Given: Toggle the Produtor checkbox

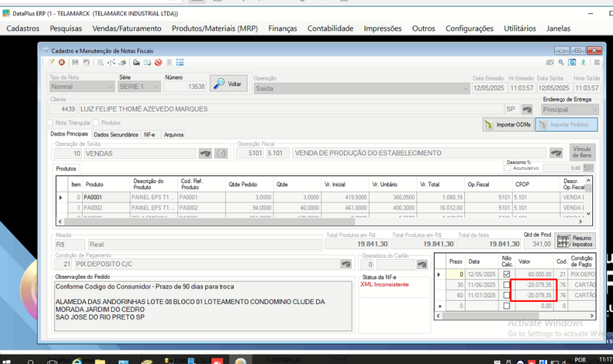Looking at the screenshot, I should tap(96, 123).
